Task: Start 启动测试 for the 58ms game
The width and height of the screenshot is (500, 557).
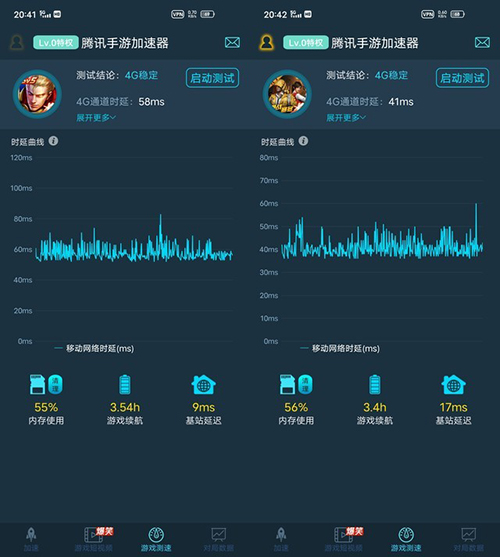Action: [x=212, y=78]
